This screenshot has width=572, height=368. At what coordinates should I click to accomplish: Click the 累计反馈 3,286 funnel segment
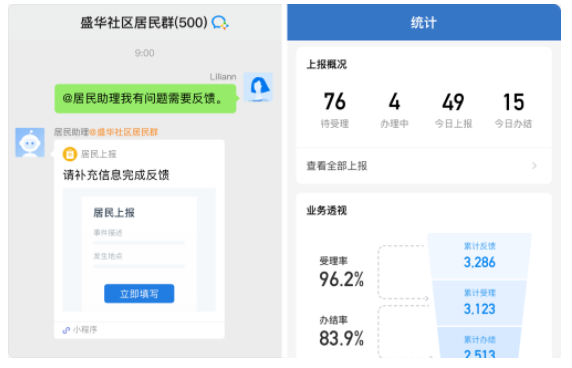point(479,256)
